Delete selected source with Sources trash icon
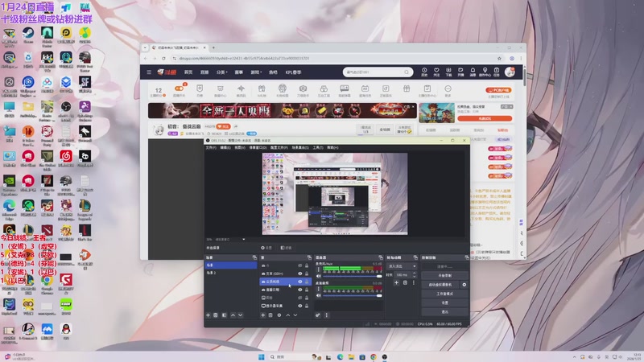644x362 pixels. pyautogui.click(x=270, y=315)
